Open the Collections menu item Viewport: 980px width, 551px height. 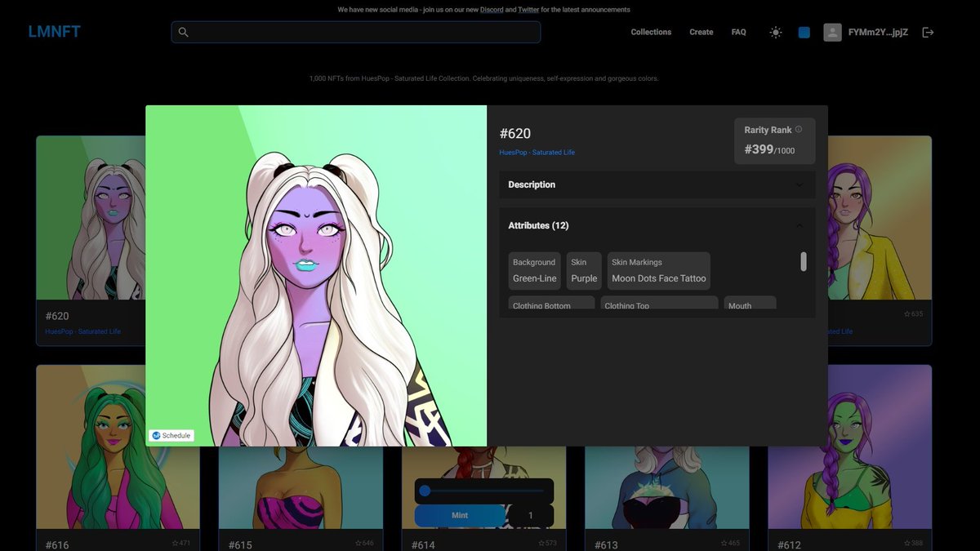(x=651, y=32)
